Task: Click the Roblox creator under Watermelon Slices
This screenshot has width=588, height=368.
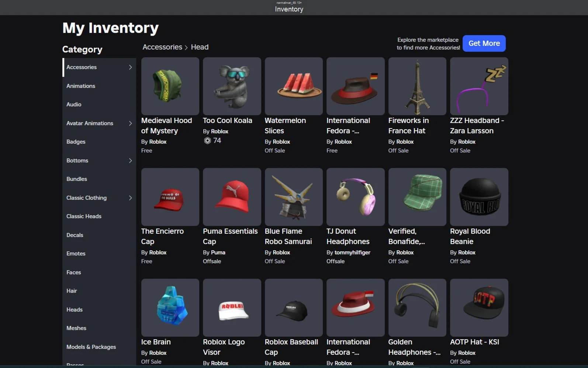Action: [281, 142]
